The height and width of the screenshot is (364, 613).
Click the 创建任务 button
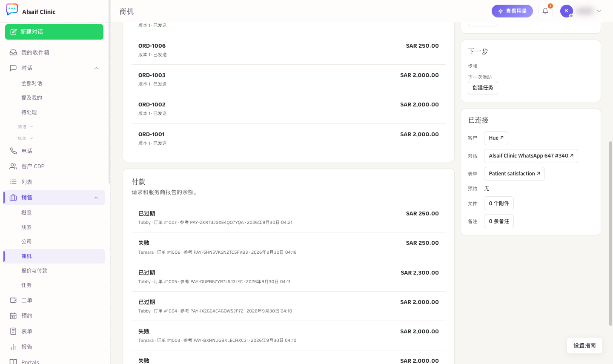click(483, 88)
